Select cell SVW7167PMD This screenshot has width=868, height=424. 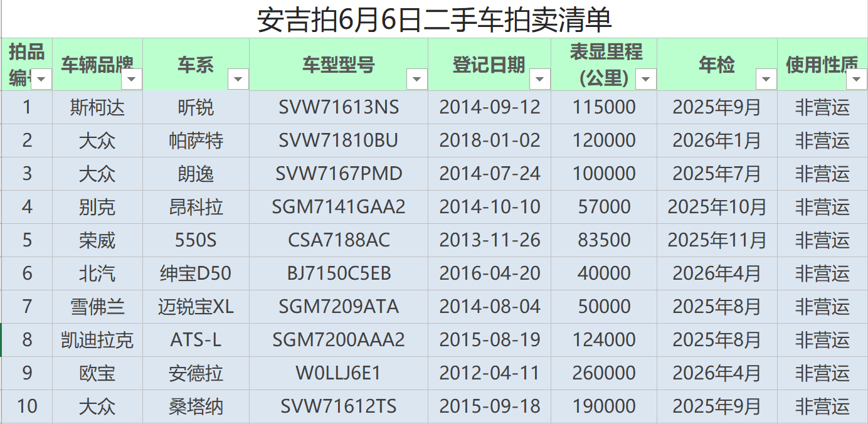coord(339,174)
